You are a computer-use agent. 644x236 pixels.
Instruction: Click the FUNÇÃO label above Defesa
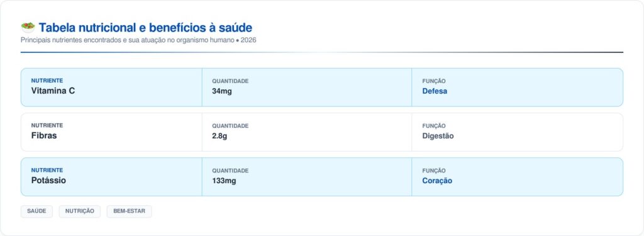pyautogui.click(x=434, y=81)
